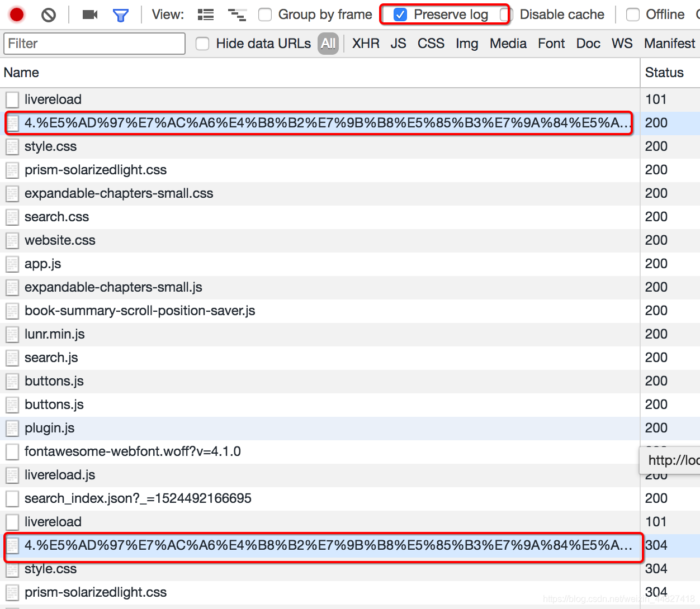Image resolution: width=700 pixels, height=609 pixels.
Task: Click file icon of expandable-chapters-small.css
Action: [12, 193]
